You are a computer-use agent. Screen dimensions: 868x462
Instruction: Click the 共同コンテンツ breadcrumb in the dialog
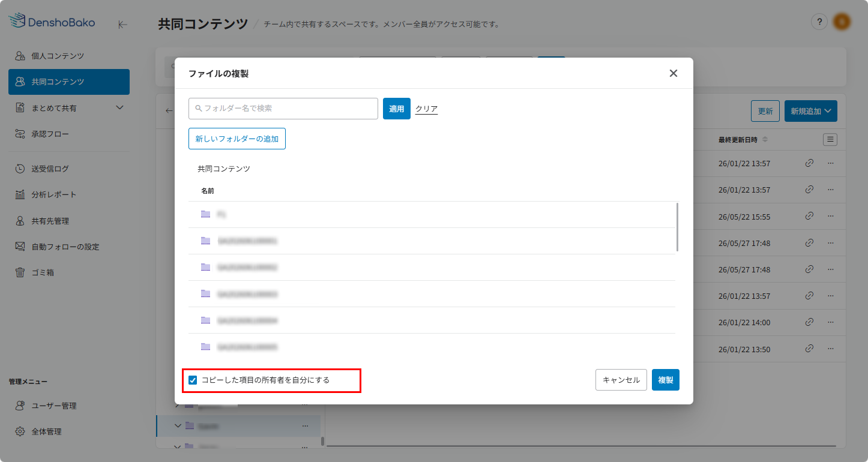point(224,169)
